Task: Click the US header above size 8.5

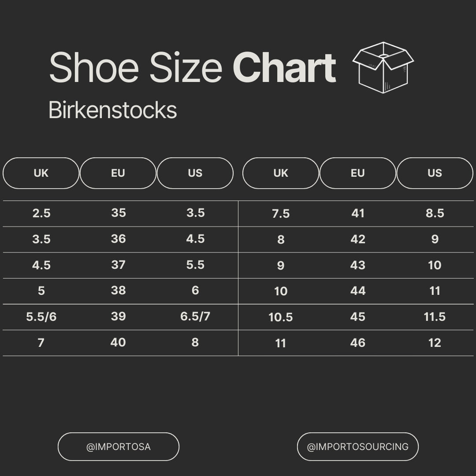Action: point(435,173)
